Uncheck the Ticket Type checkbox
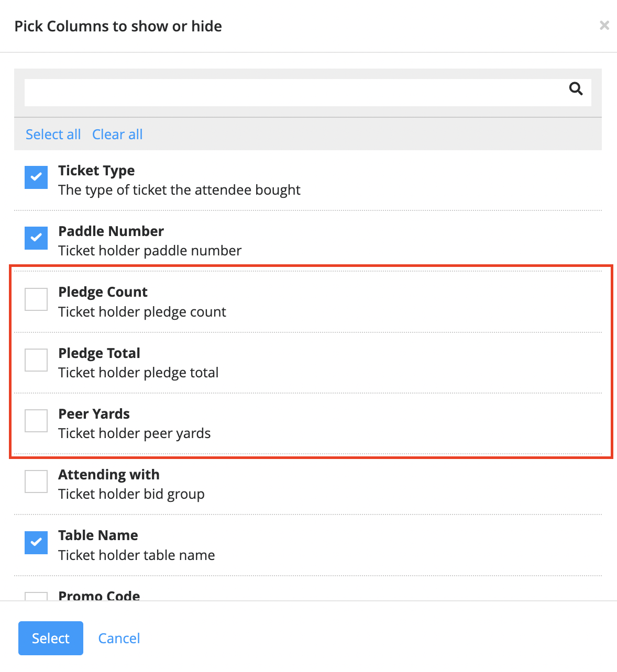Viewport: 617px width, 672px height. coord(36,177)
